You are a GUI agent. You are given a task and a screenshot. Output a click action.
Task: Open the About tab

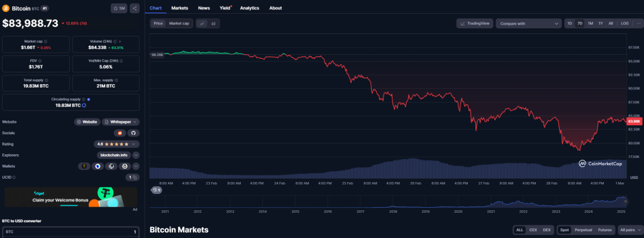coord(275,8)
